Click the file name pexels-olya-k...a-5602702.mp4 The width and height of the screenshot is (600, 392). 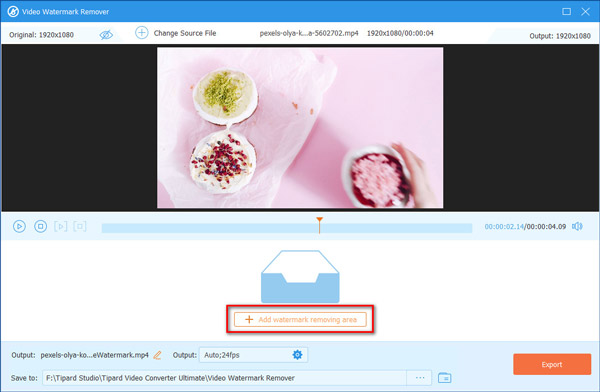(309, 33)
